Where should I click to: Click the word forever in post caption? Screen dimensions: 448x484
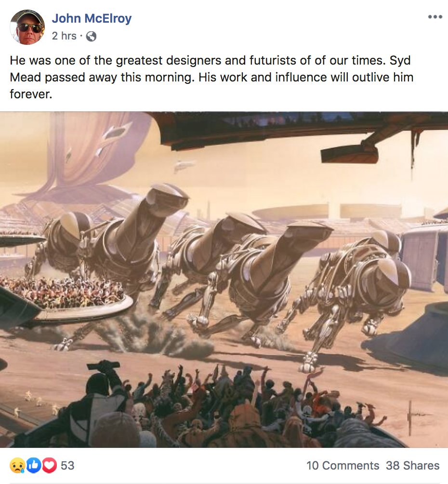pos(30,94)
